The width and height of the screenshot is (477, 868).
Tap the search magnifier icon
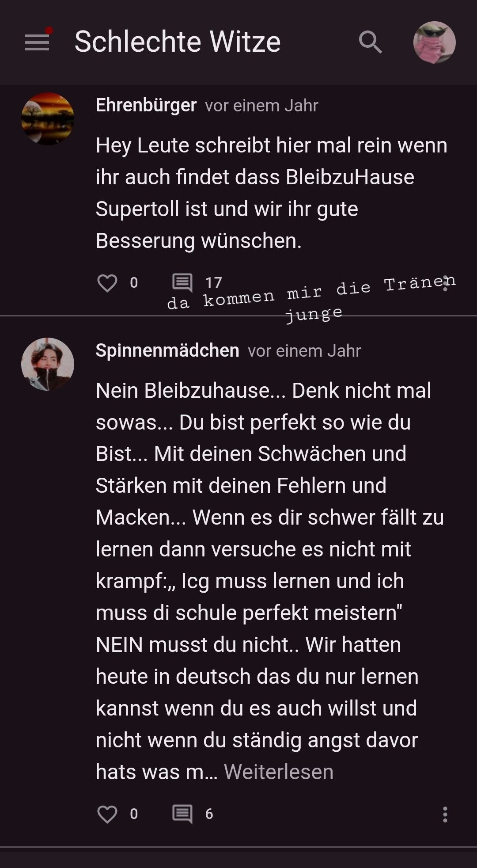point(370,42)
